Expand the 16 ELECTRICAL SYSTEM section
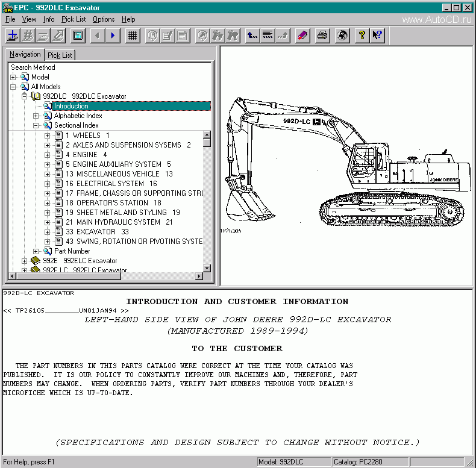Image resolution: width=476 pixels, height=468 pixels. coord(47,184)
